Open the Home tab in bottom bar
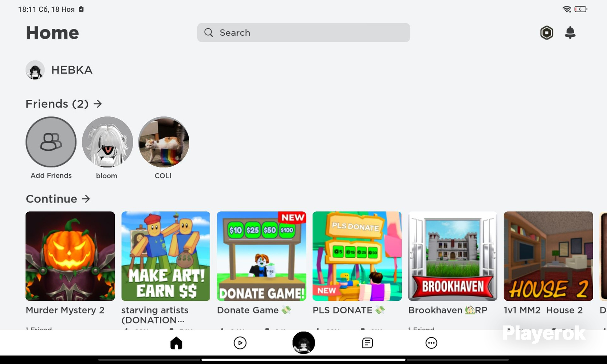Viewport: 607px width, 364px height. (x=176, y=343)
